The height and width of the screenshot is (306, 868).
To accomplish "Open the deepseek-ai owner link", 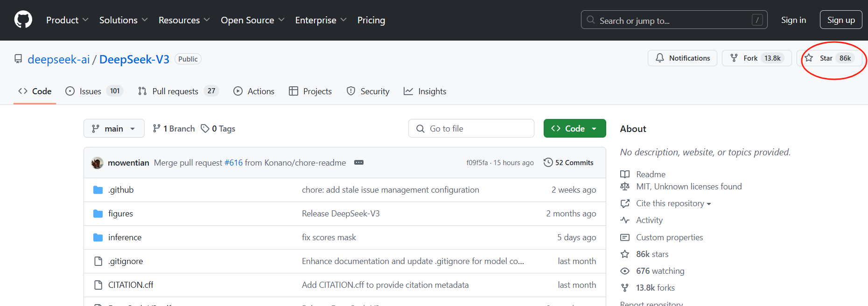I will (x=58, y=59).
